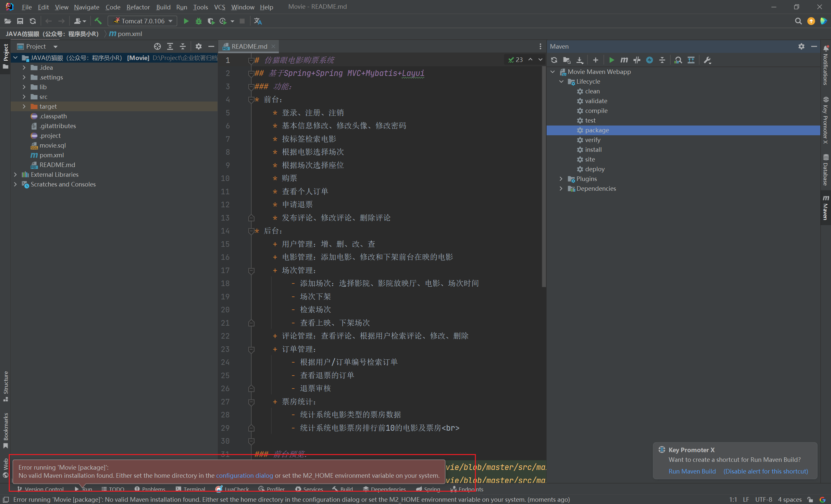The width and height of the screenshot is (831, 504).
Task: Toggle Key Promoter X tool window stripe button
Action: coord(825,120)
